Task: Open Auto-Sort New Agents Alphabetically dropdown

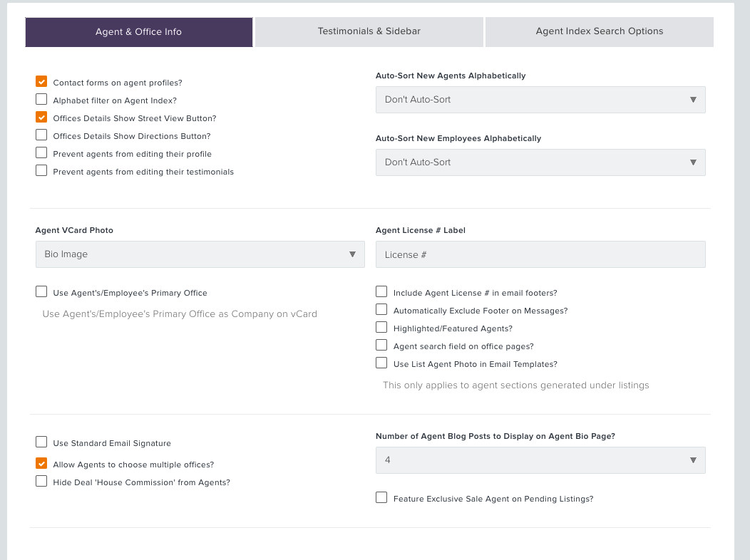Action: pyautogui.click(x=540, y=100)
